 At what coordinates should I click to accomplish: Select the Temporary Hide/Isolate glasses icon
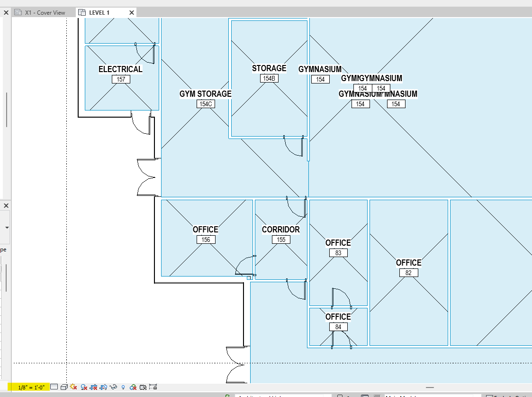[113, 387]
